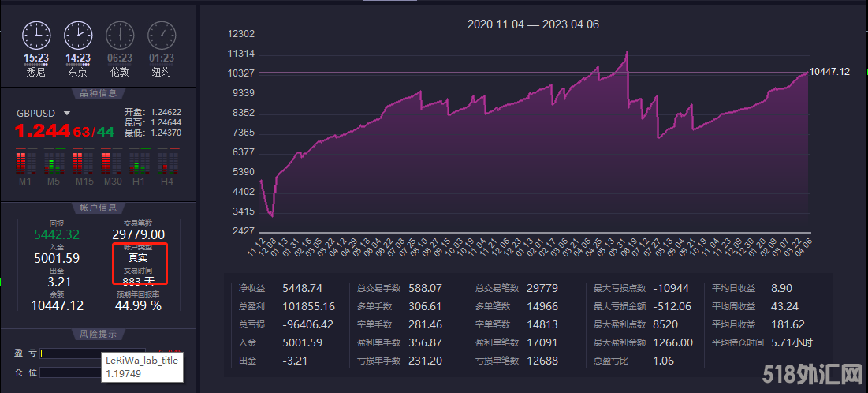Select the M15 timeframe signal meter

(83, 163)
